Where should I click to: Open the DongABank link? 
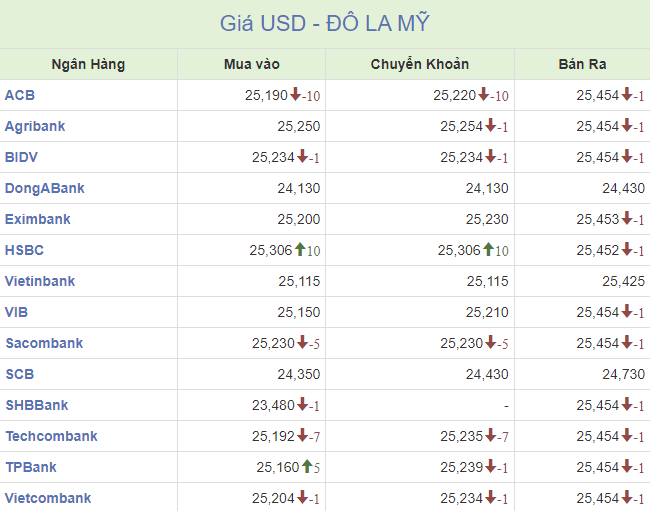44,189
